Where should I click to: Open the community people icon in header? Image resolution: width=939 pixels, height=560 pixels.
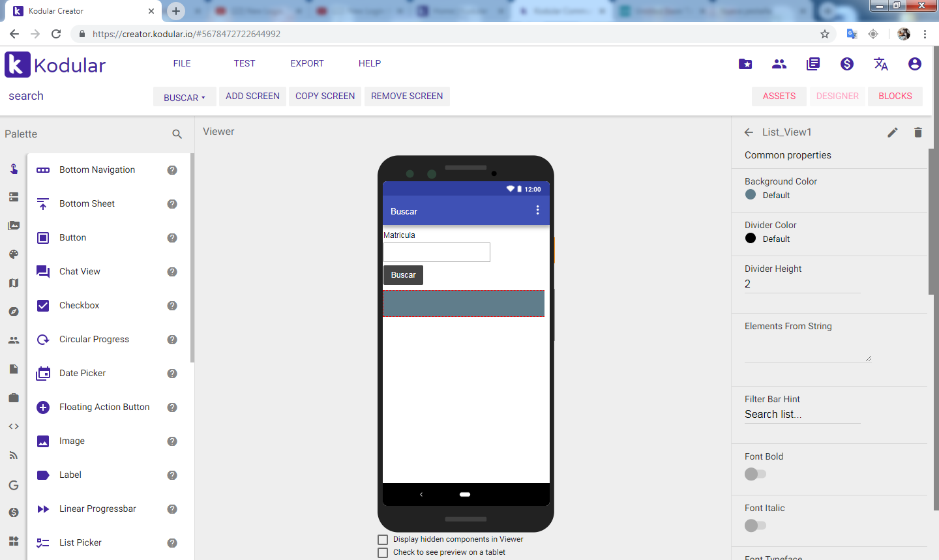(x=779, y=64)
